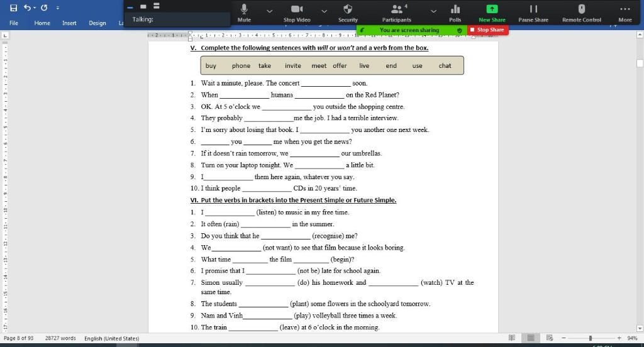The width and height of the screenshot is (644, 347).
Task: Open the Participants panel
Action: pos(396,13)
